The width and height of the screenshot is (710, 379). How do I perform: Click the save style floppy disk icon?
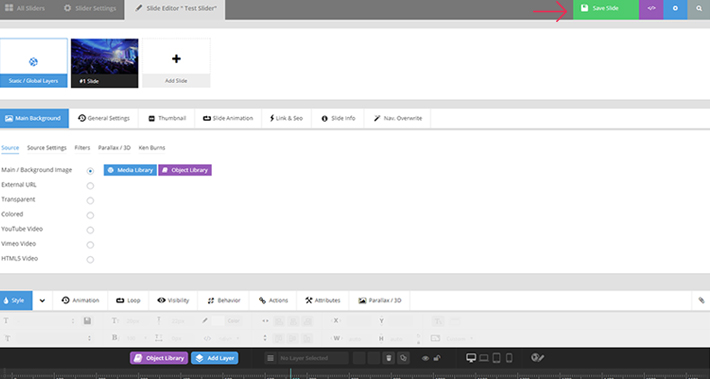pos(87,321)
